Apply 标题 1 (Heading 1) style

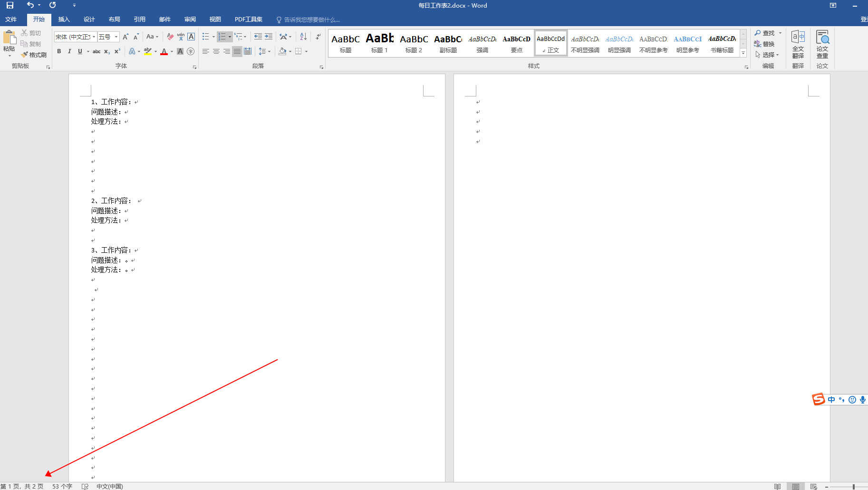(380, 43)
